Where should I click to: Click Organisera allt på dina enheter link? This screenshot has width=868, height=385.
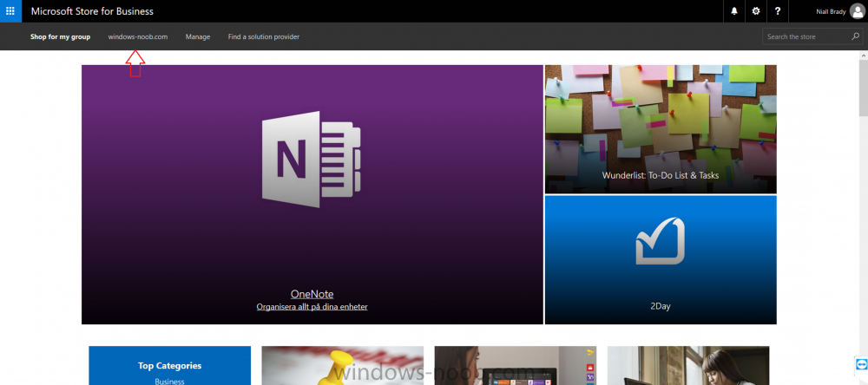(312, 306)
